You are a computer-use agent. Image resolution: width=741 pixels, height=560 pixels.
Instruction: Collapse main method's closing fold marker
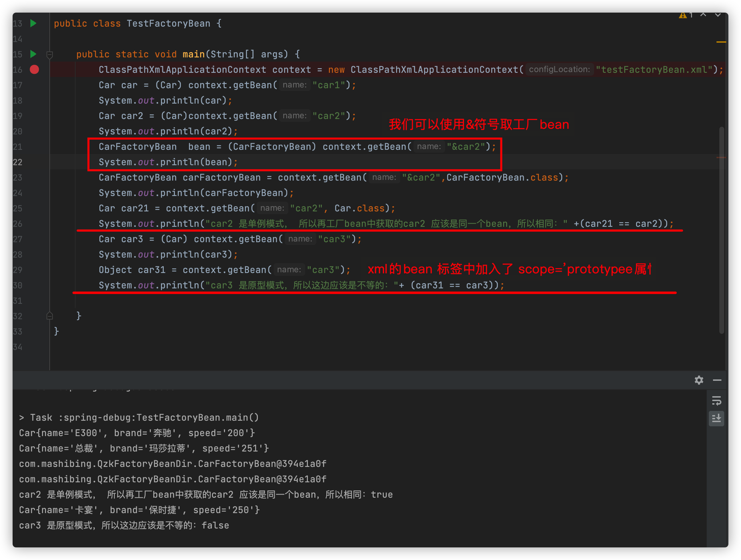50,316
